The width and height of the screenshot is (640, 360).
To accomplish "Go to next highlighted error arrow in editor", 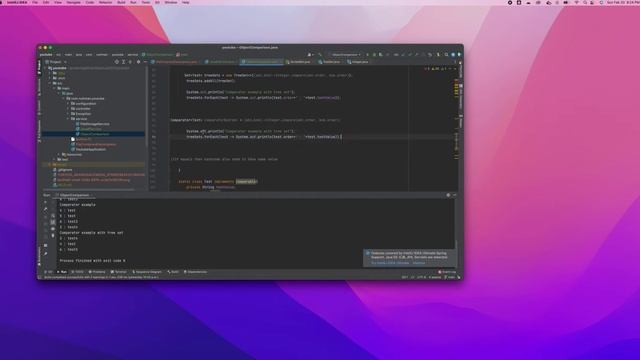I will coord(455,69).
